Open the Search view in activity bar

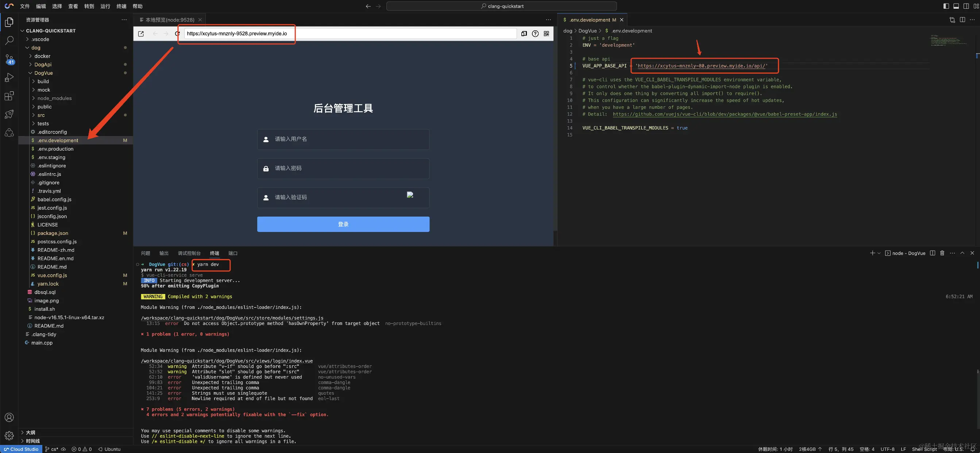tap(9, 40)
